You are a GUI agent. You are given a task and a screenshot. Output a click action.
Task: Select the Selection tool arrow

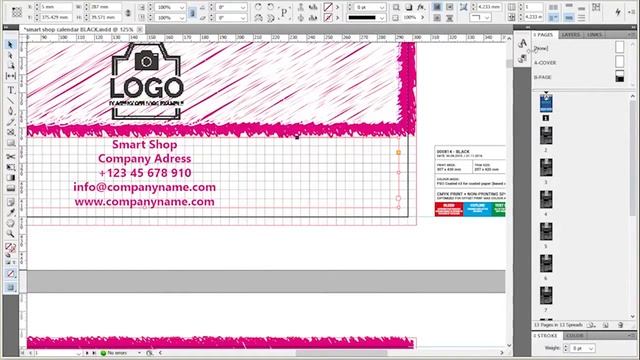pyautogui.click(x=11, y=44)
